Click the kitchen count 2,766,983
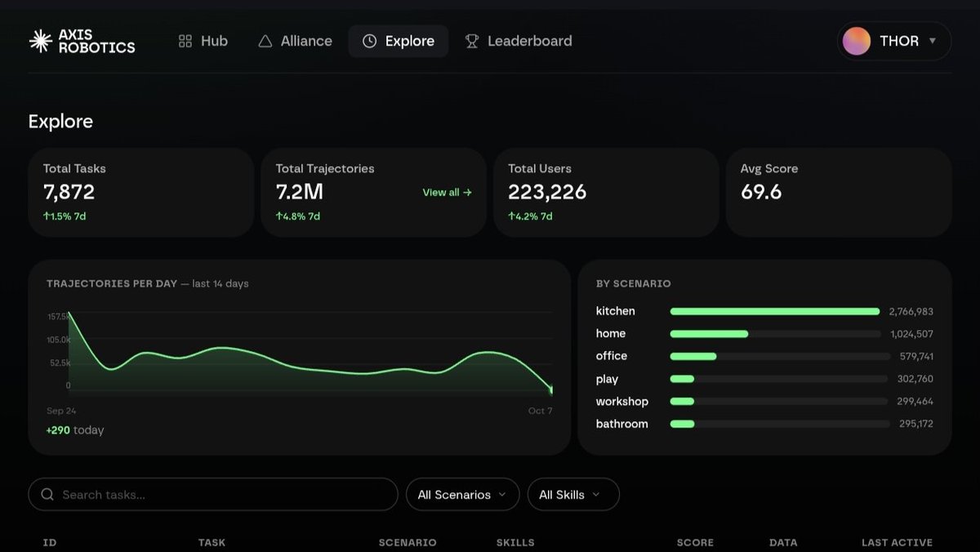 911,312
